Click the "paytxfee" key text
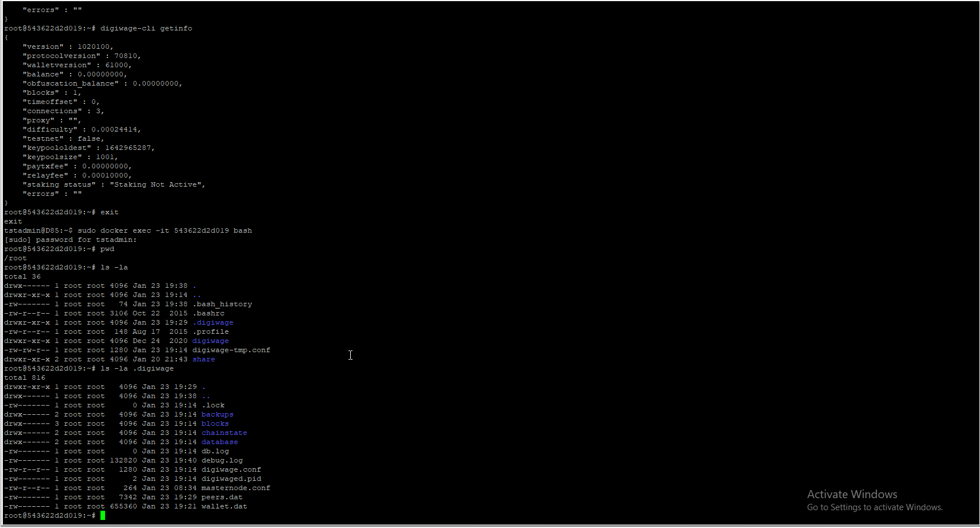The height and width of the screenshot is (528, 980). 45,166
